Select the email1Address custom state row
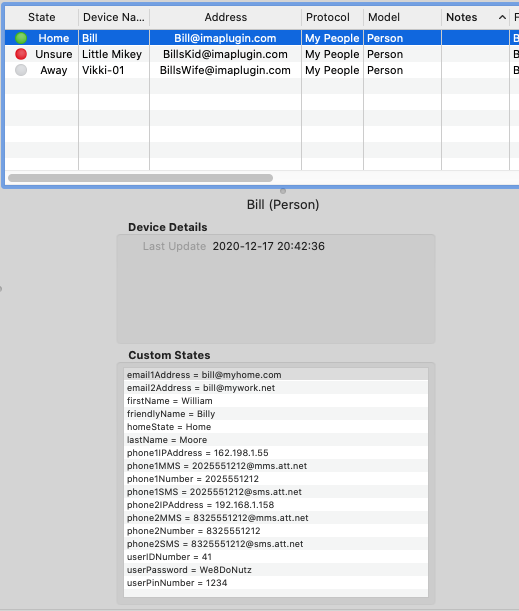Screen dimensions: 519x611 coord(276,375)
